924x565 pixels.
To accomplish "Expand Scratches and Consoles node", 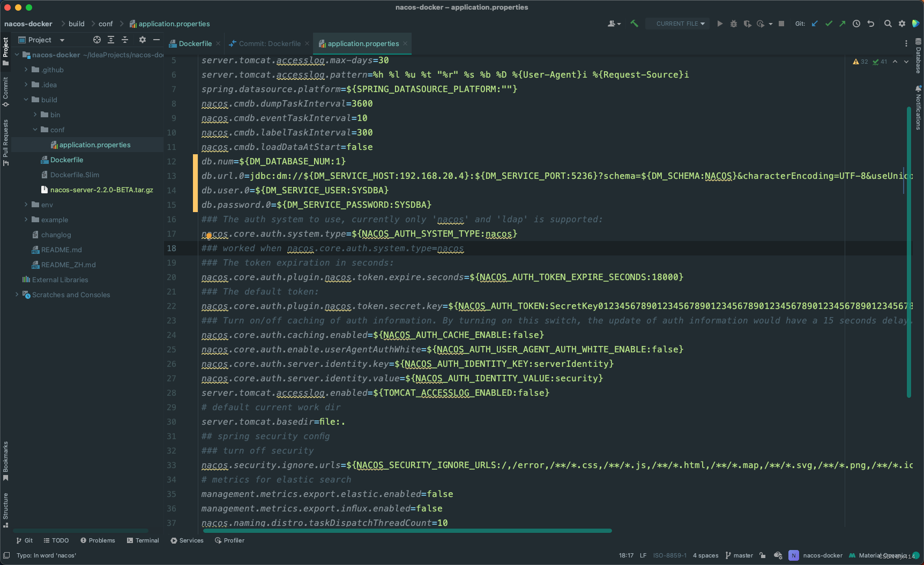I will (x=17, y=295).
